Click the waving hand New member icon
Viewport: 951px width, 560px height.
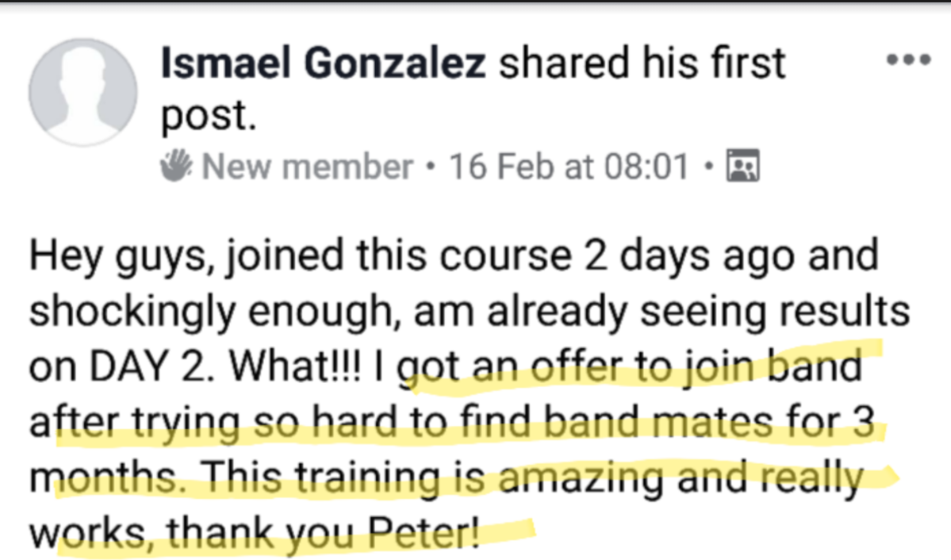click(177, 167)
